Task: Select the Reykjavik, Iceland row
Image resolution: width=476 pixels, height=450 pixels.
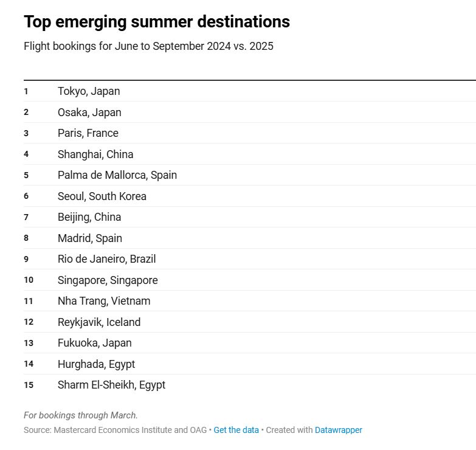Action: click(250, 322)
